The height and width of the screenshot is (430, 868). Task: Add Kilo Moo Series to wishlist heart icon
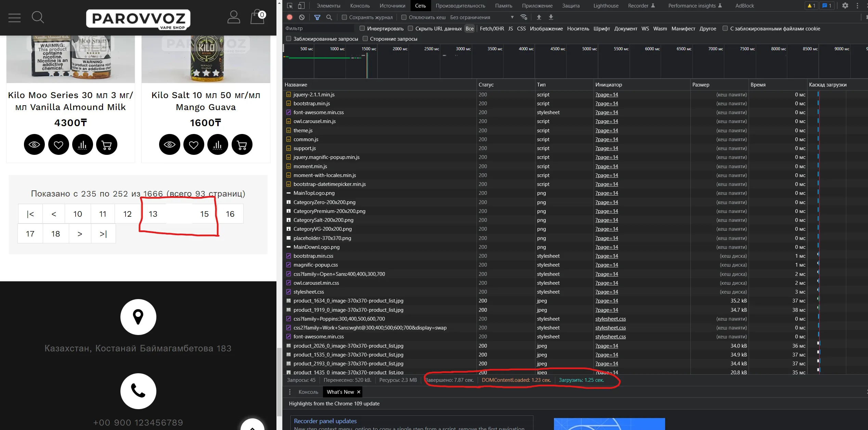pyautogui.click(x=59, y=145)
